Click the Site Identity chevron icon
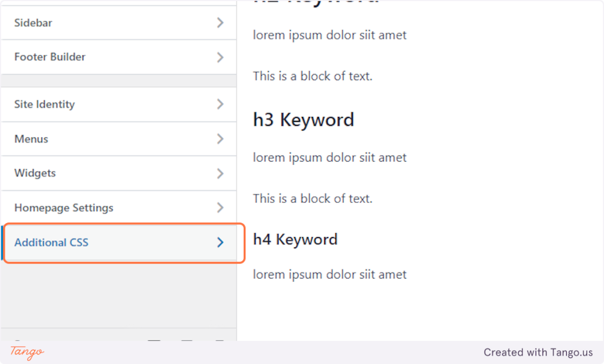The width and height of the screenshot is (604, 364). pos(220,104)
